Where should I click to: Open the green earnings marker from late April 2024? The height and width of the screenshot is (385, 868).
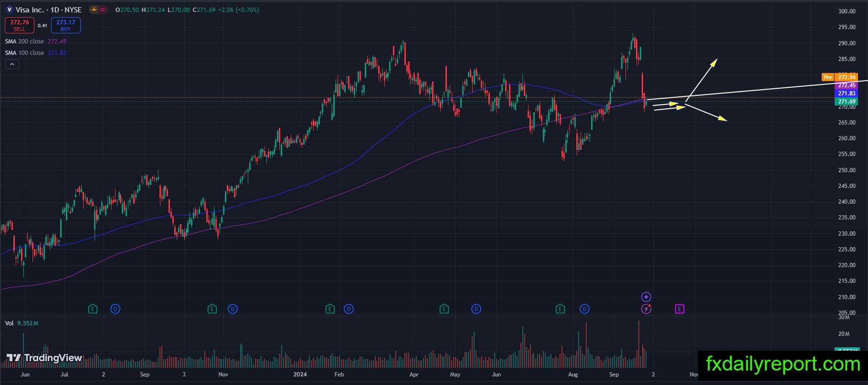444,309
